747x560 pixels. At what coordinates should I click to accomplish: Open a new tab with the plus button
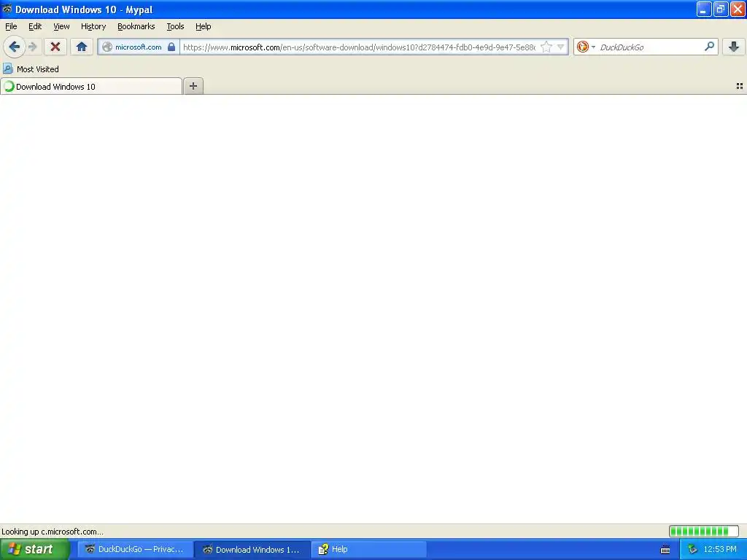click(x=193, y=86)
